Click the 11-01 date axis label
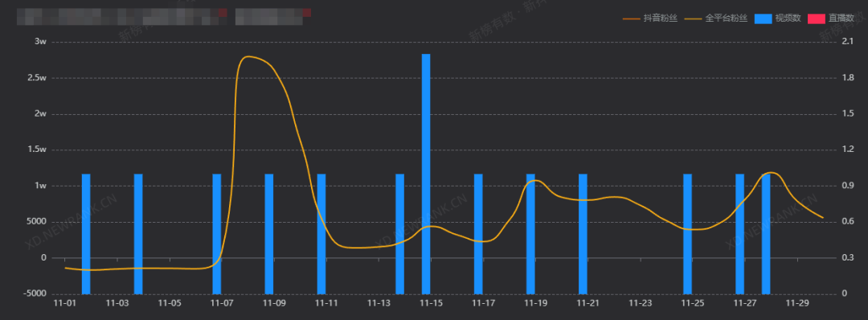 65,303
